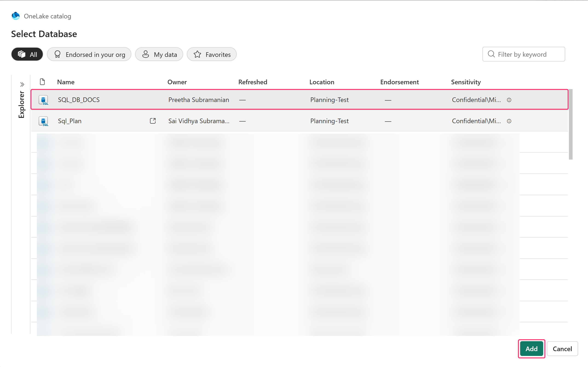Click the vertical scrollbar of the database list
The width and height of the screenshot is (588, 367).
[x=571, y=124]
